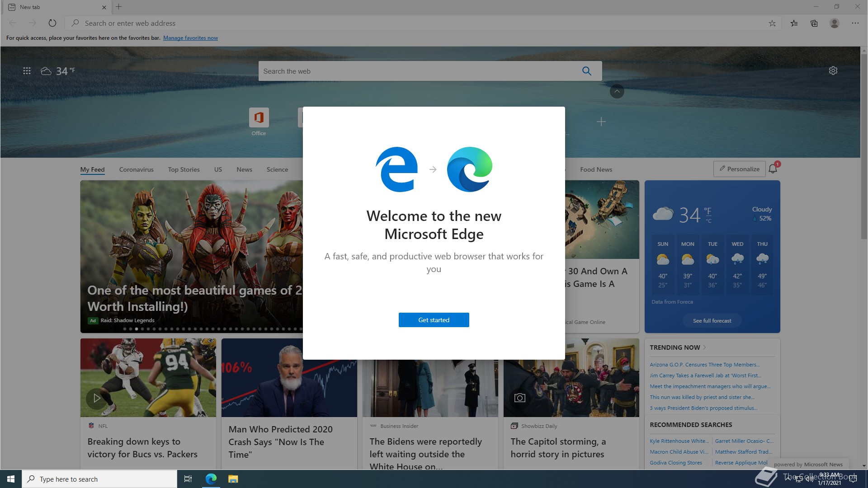Open notifications bell icon
This screenshot has width=868, height=488.
[x=773, y=169]
